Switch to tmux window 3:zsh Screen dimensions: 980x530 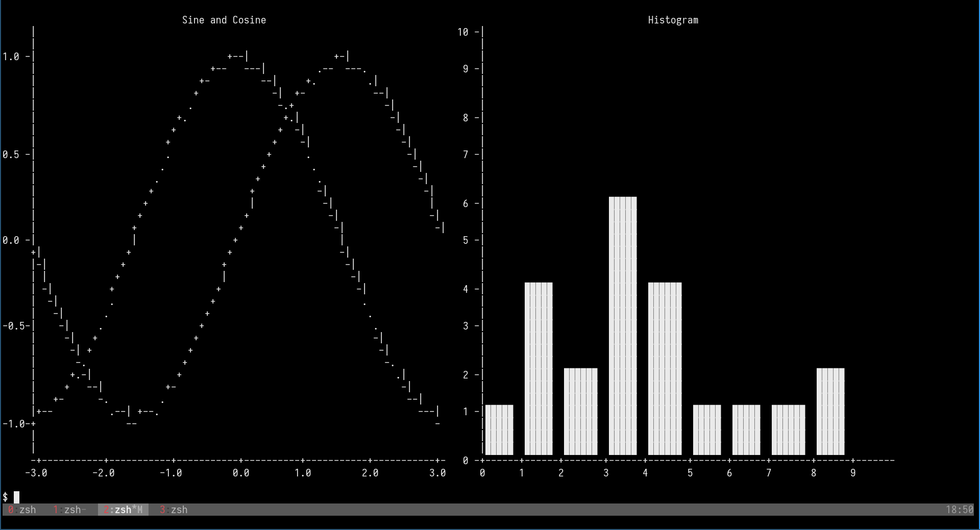coord(174,510)
